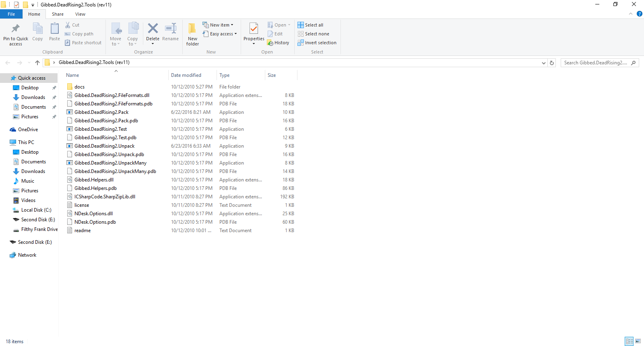
Task: Select ICSharpCode.SharpZipLib.dll file
Action: 105,197
